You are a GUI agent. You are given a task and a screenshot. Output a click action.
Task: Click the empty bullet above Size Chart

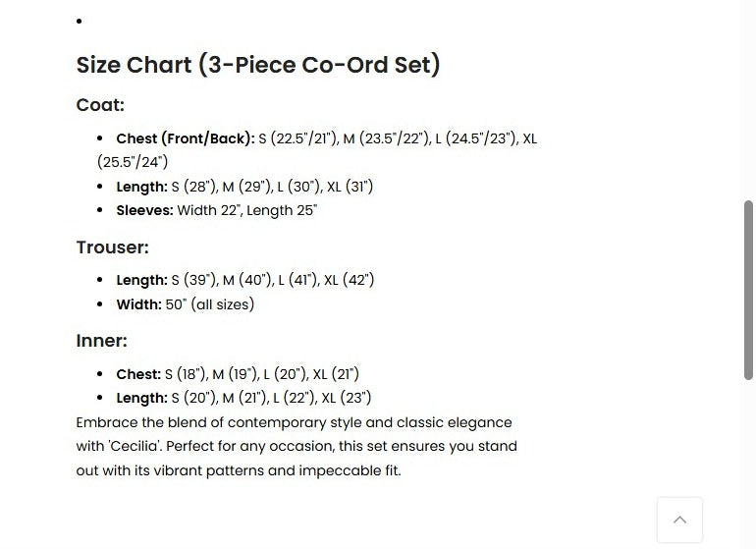79,21
